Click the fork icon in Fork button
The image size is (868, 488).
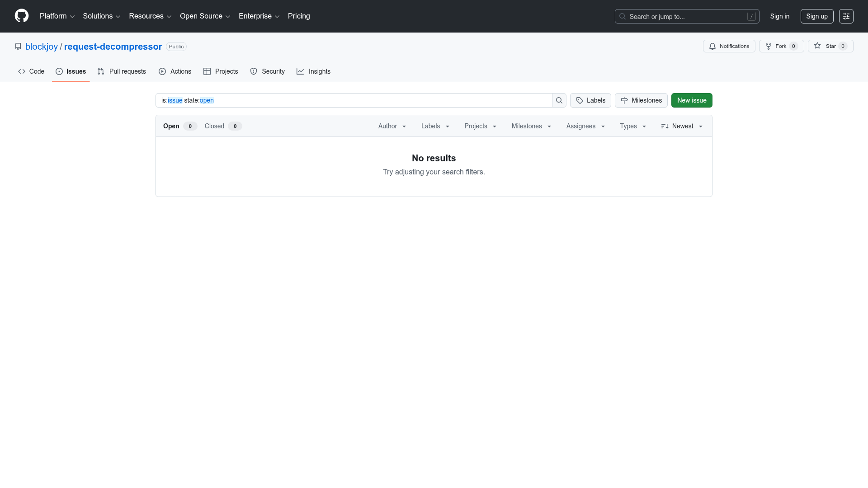pyautogui.click(x=768, y=46)
